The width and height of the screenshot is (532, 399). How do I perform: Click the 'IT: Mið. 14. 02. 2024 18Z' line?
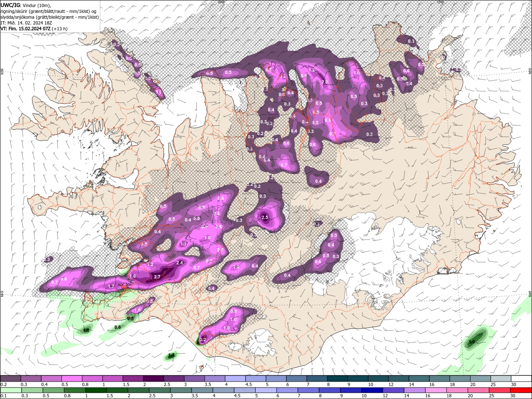pyautogui.click(x=26, y=23)
